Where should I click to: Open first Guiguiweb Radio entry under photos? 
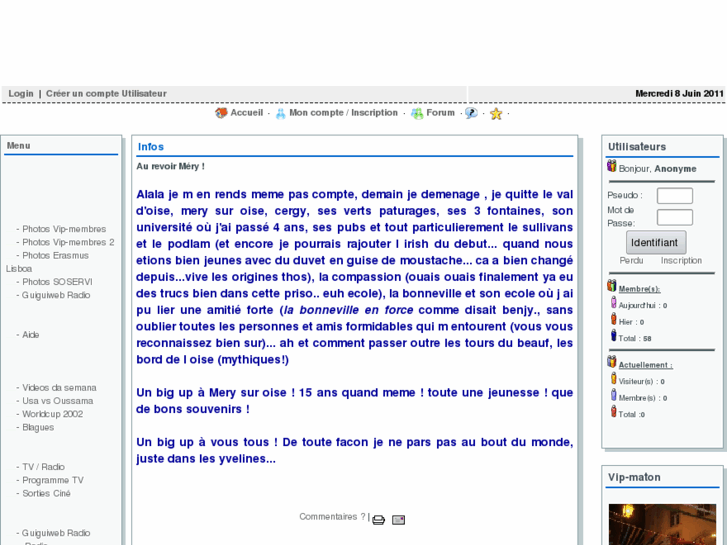click(56, 295)
